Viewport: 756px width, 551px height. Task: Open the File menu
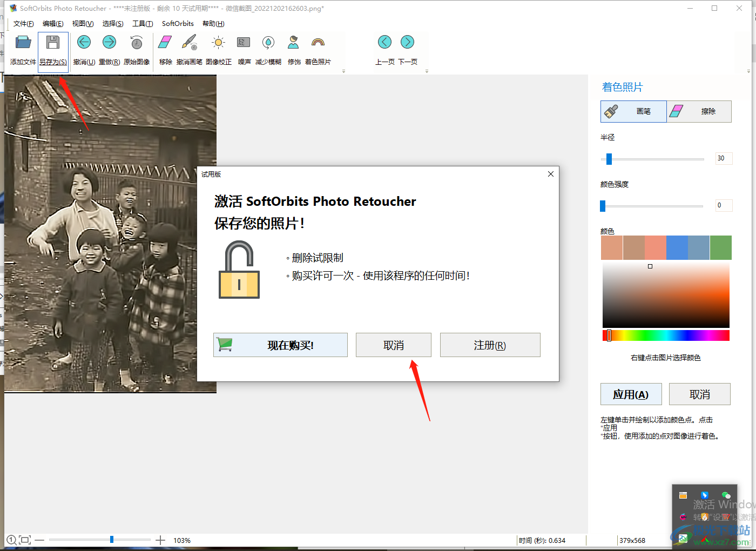23,24
